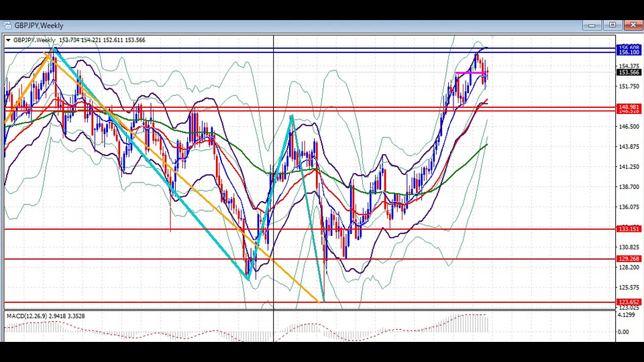Select the red horizontal line at 133.151
The image size is (644, 362).
click(x=310, y=229)
